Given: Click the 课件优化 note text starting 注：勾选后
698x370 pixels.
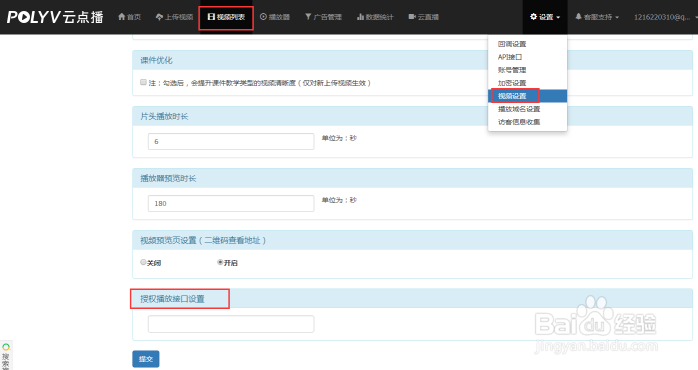Looking at the screenshot, I should click(x=260, y=83).
